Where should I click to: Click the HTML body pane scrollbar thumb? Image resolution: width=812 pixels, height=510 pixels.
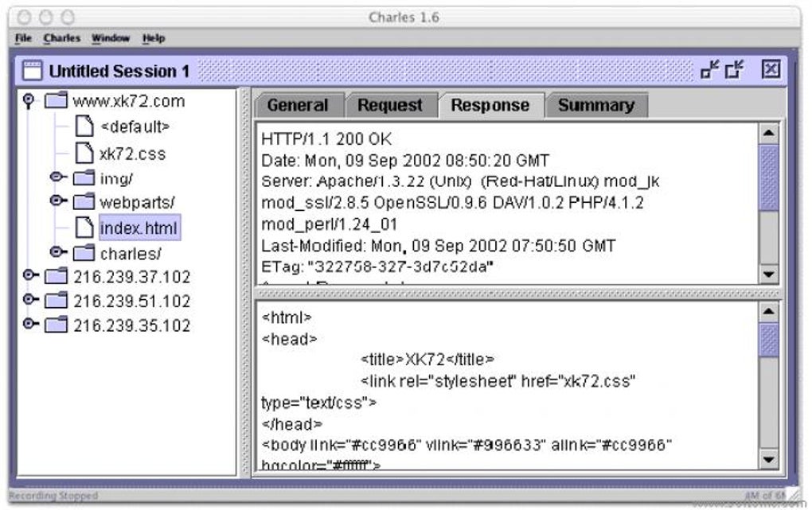click(x=768, y=340)
